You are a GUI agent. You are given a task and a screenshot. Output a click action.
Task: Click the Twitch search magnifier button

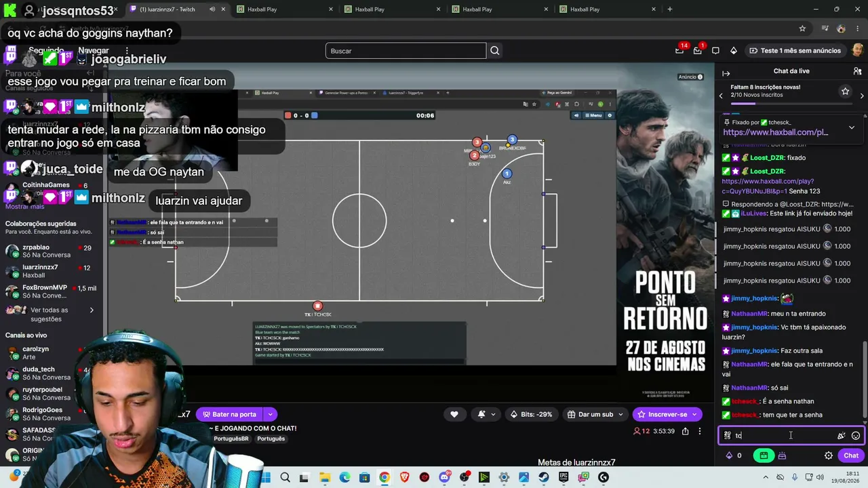pyautogui.click(x=495, y=51)
